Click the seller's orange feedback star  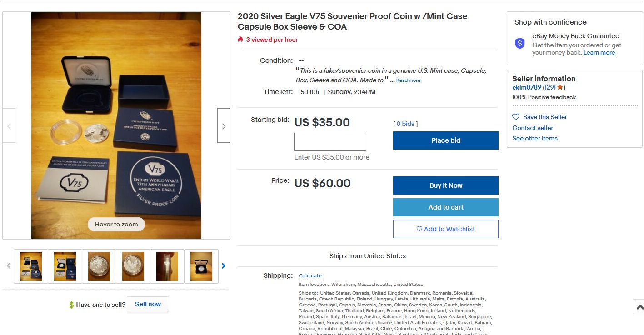(560, 87)
